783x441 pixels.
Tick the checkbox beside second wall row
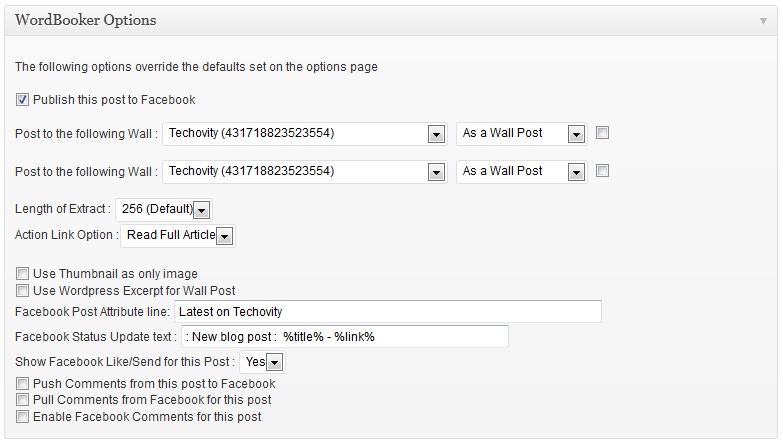click(x=602, y=171)
